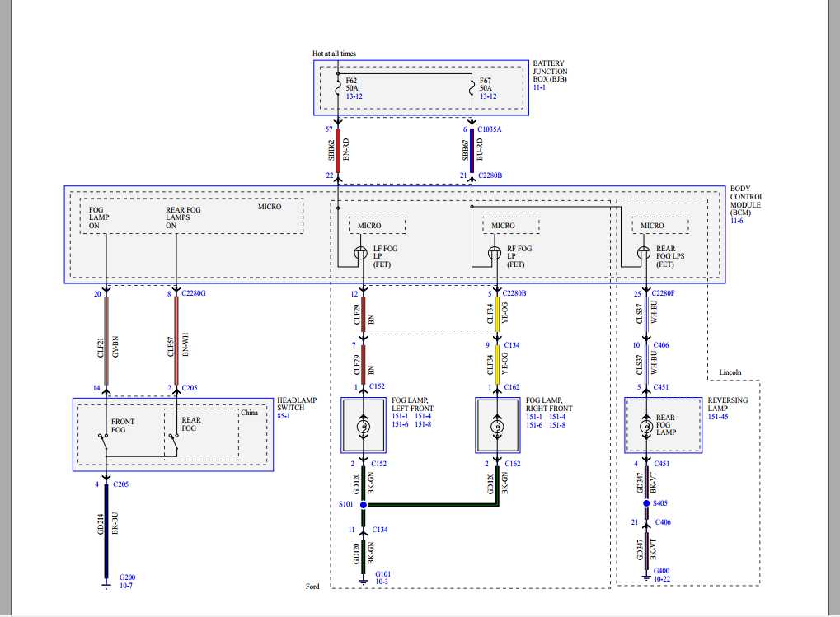Click the F62 50A fuse symbol
Image resolution: width=840 pixels, height=617 pixels.
click(x=338, y=88)
